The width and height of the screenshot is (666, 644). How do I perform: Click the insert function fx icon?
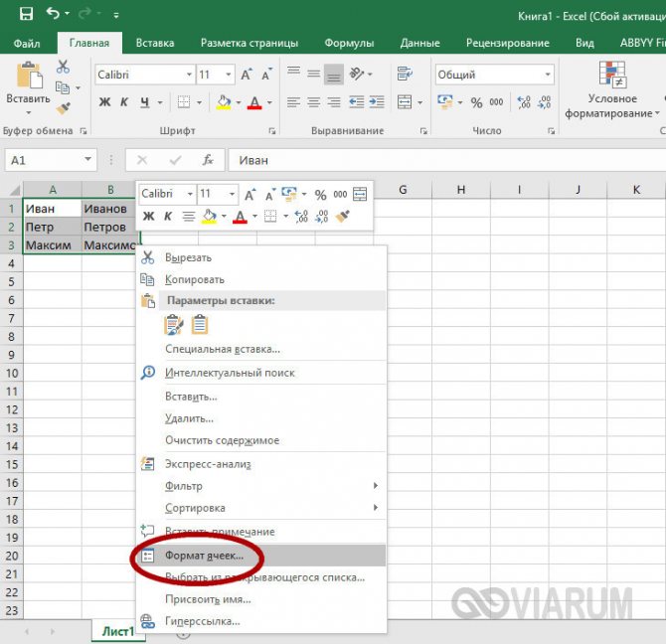pos(208,160)
